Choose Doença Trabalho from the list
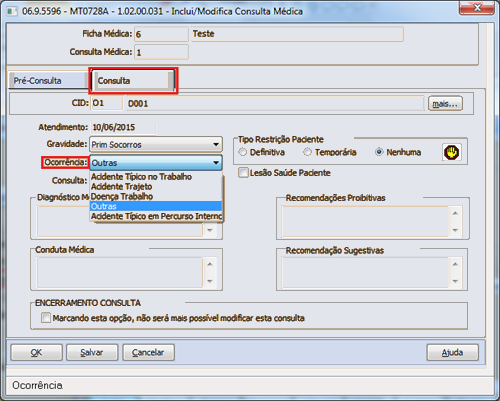The height and width of the screenshot is (401, 500). (156, 196)
